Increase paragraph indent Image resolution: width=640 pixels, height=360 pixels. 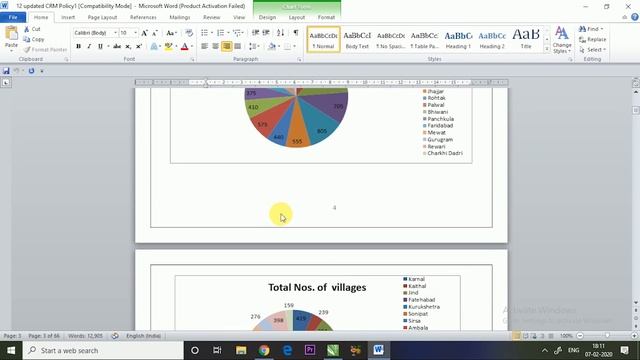point(266,33)
